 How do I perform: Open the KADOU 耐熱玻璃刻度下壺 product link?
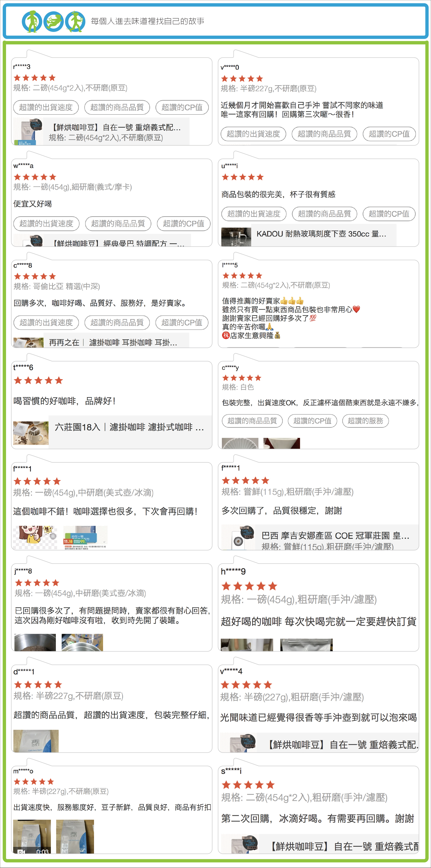click(x=309, y=234)
